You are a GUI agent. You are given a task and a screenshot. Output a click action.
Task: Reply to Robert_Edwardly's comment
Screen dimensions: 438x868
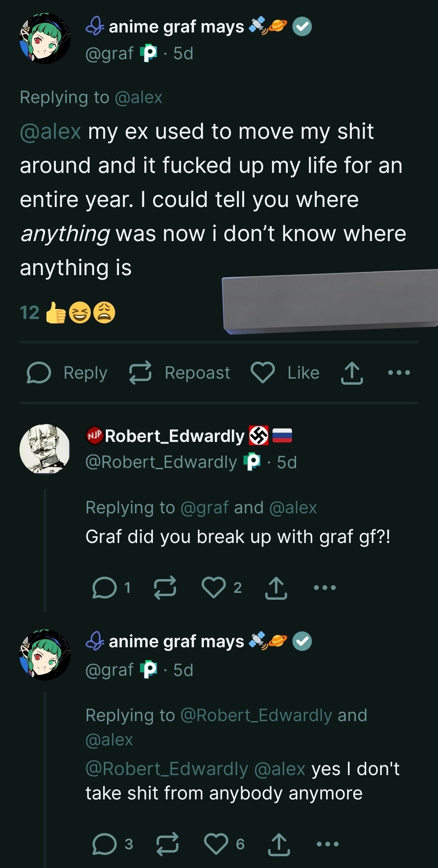105,588
